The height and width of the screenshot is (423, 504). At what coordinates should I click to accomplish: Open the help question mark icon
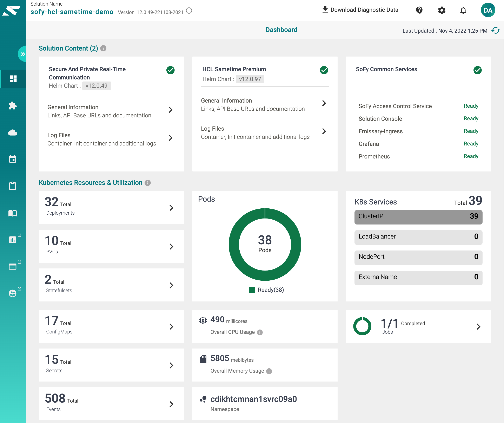coord(419,10)
